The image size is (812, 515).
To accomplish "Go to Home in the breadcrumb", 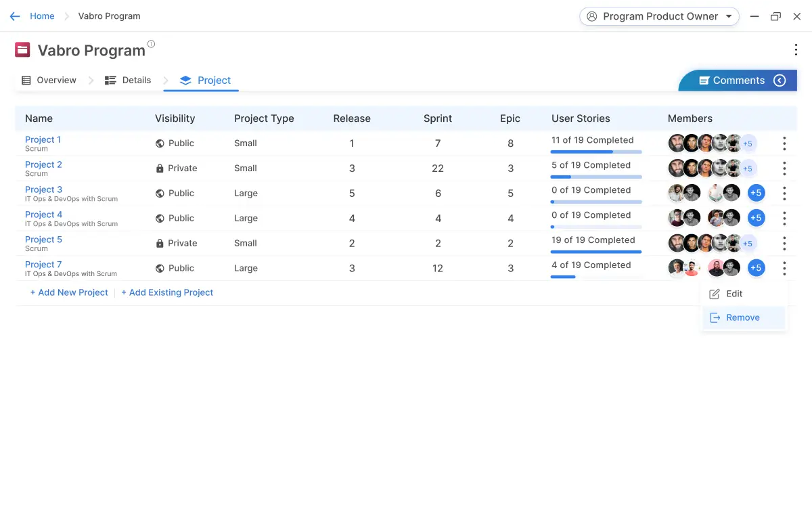I will click(42, 16).
